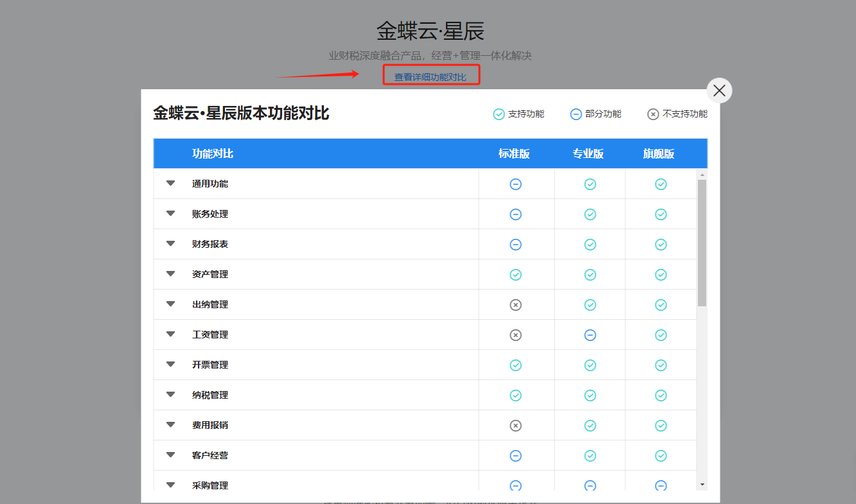
Task: Click the 纳税管理 row label
Action: tap(210, 395)
